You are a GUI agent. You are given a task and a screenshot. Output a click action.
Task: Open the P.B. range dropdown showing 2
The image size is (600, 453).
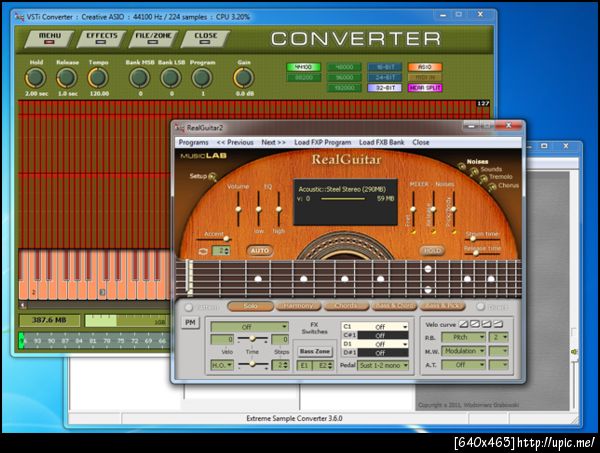[499, 337]
